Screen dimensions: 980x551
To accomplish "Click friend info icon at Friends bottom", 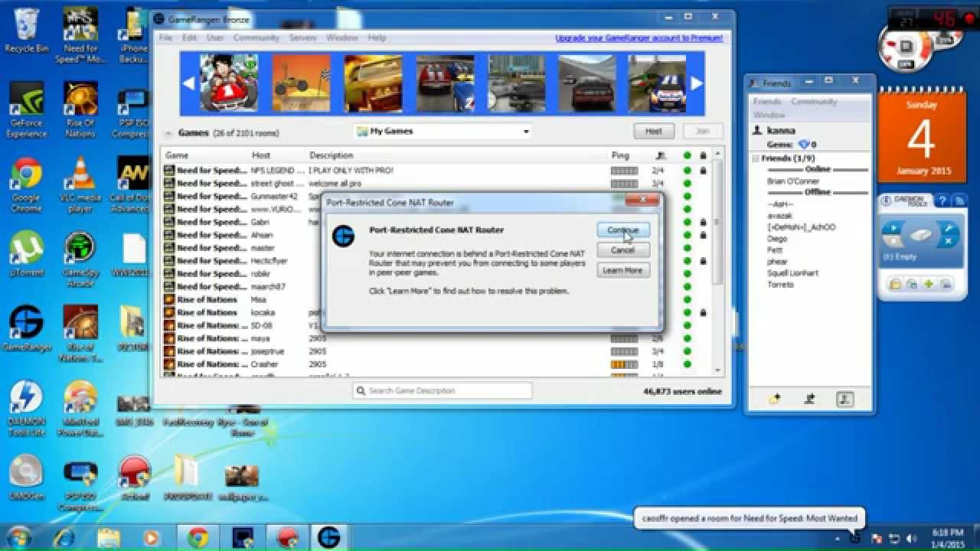I will (x=845, y=399).
